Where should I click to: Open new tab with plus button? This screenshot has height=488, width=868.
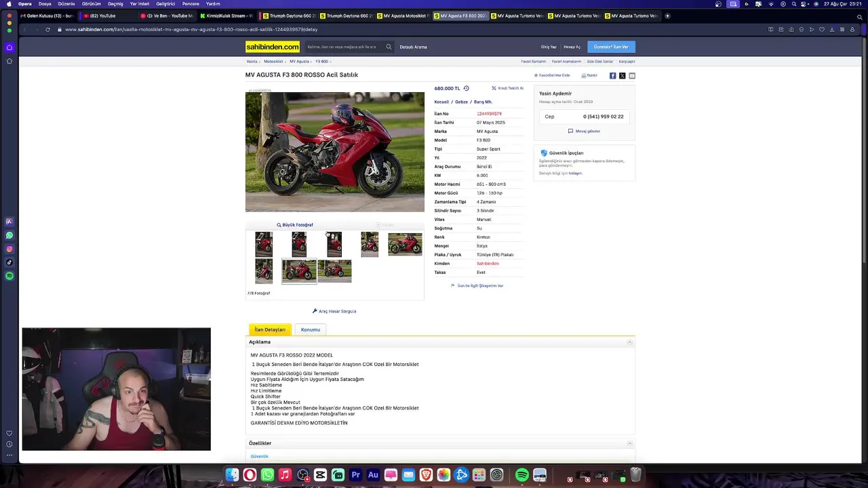pyautogui.click(x=667, y=16)
